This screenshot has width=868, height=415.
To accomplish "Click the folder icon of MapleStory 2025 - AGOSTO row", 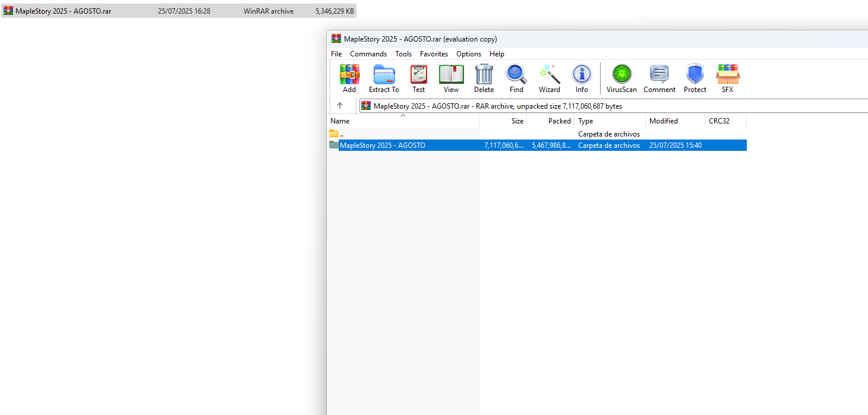I will click(334, 145).
